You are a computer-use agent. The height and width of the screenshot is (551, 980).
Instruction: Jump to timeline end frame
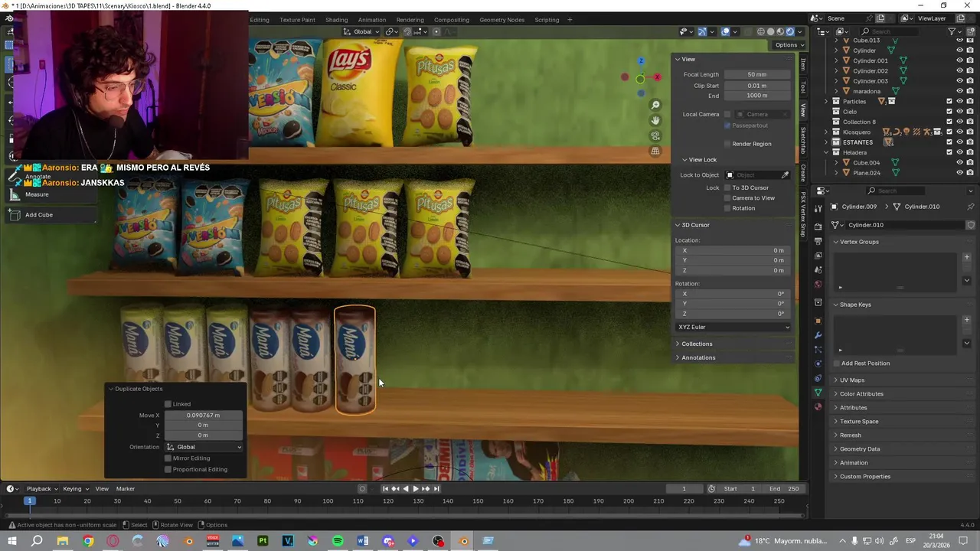(436, 489)
